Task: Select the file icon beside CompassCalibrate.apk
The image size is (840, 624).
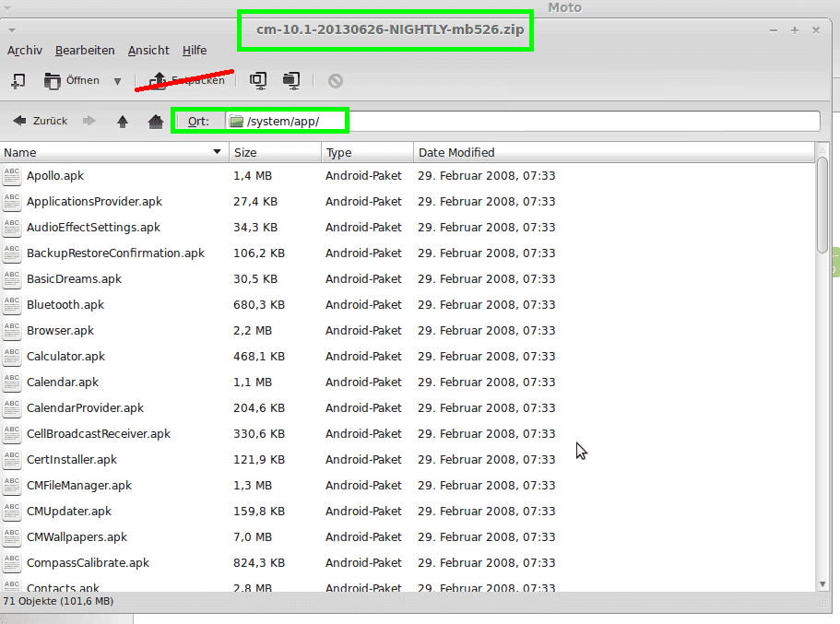Action: pos(12,563)
